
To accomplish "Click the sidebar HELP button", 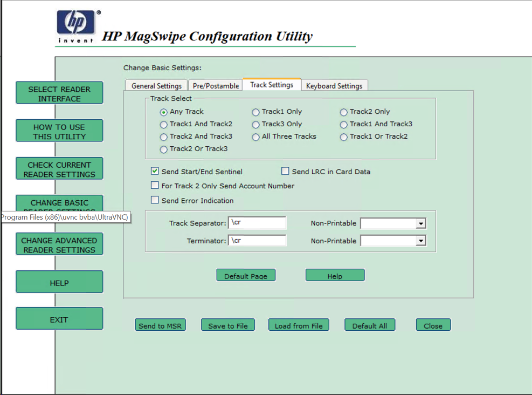I will (59, 282).
